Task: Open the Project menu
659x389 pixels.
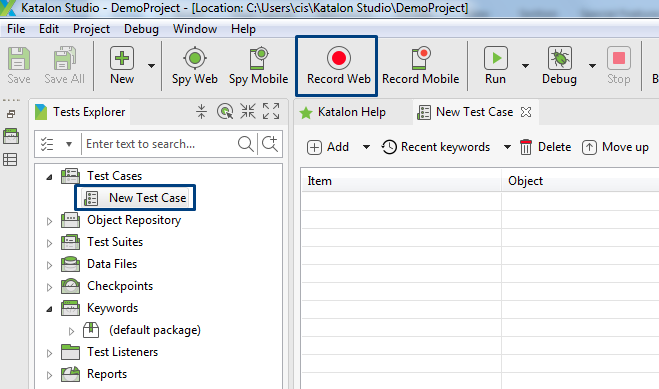Action: tap(91, 29)
